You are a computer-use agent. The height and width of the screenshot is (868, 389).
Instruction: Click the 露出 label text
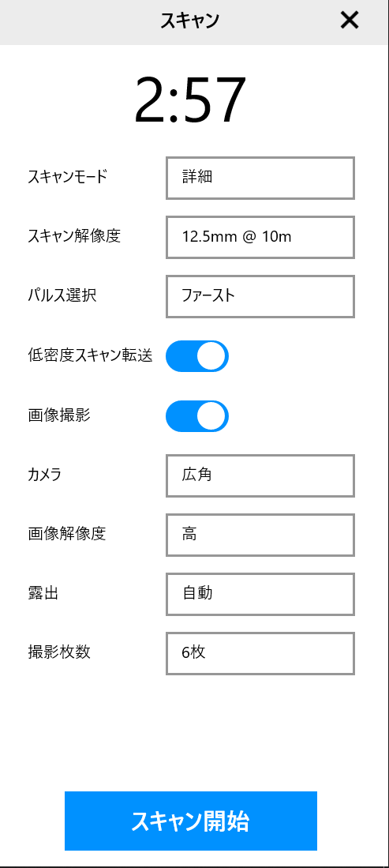tap(43, 593)
